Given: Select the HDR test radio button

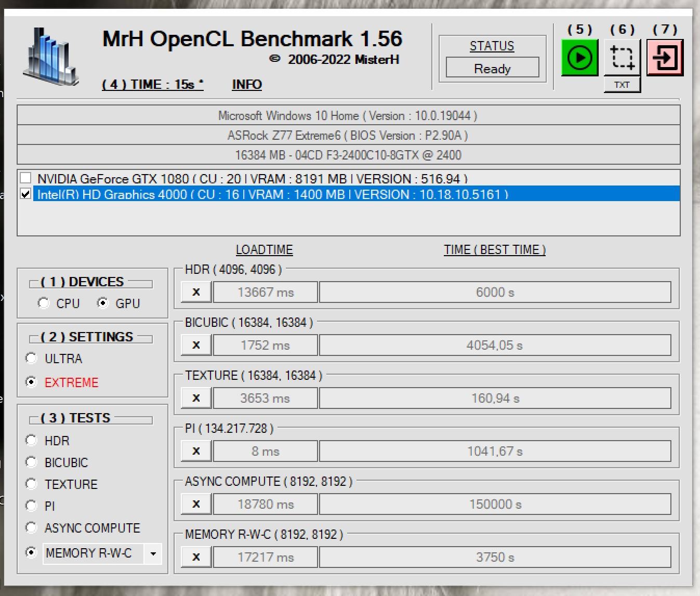Looking at the screenshot, I should tap(31, 441).
